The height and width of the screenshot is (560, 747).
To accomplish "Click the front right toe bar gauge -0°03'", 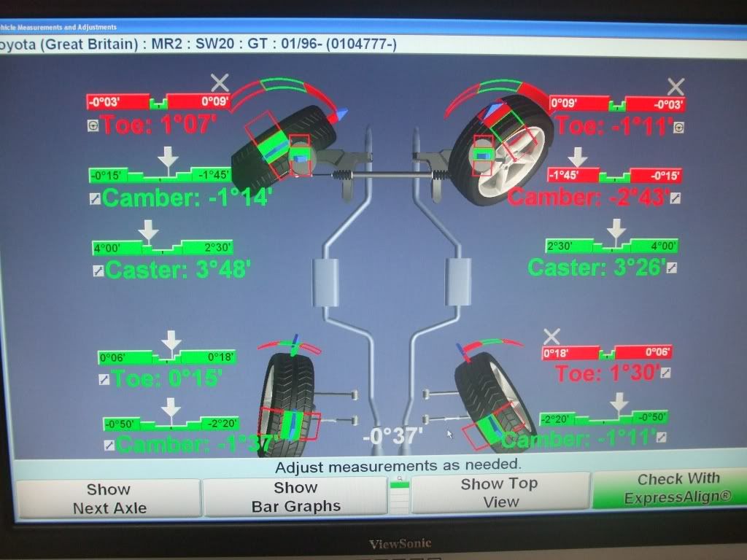I will [x=617, y=104].
